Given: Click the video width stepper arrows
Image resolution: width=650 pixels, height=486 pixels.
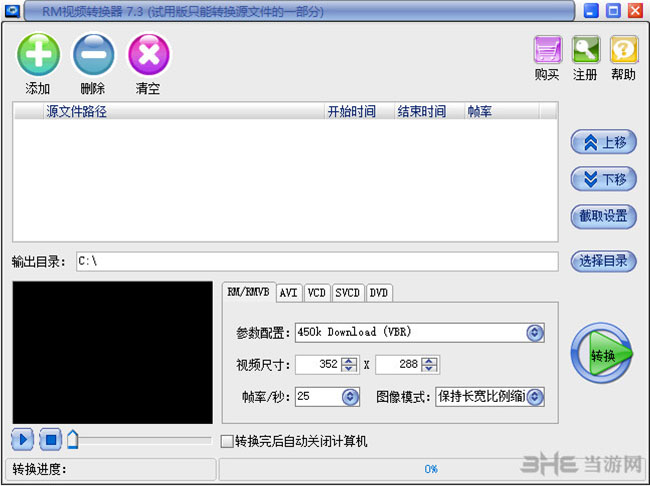Looking at the screenshot, I should (350, 365).
